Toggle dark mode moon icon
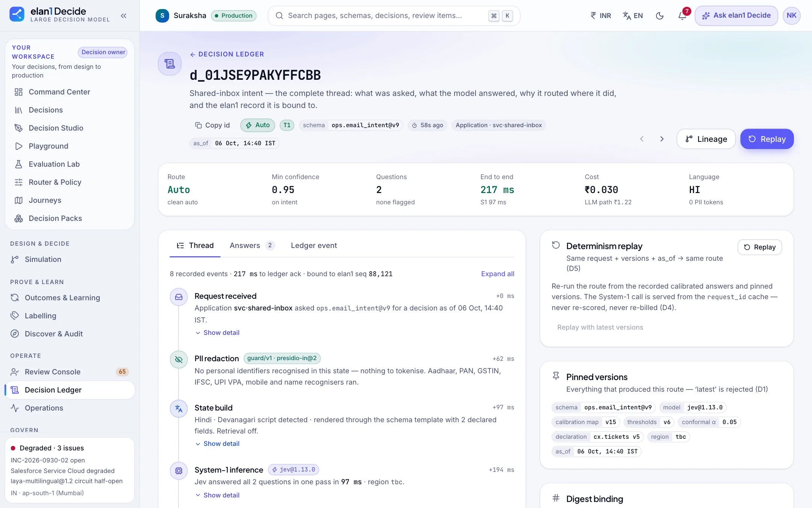The width and height of the screenshot is (812, 508). pyautogui.click(x=660, y=16)
